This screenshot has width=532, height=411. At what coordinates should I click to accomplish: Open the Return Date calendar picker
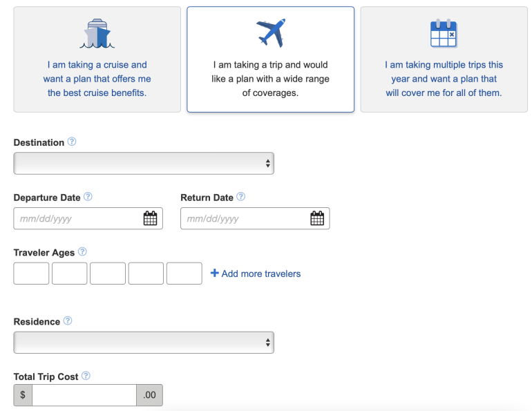[x=317, y=218]
